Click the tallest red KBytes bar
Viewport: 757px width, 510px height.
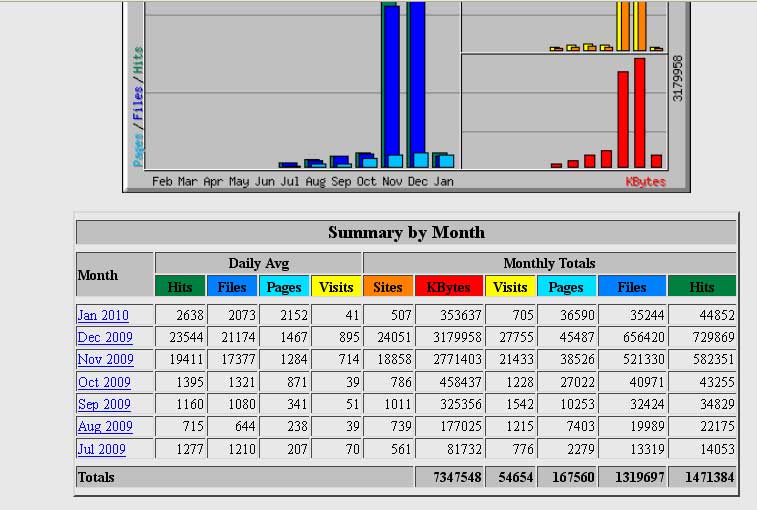tap(640, 113)
